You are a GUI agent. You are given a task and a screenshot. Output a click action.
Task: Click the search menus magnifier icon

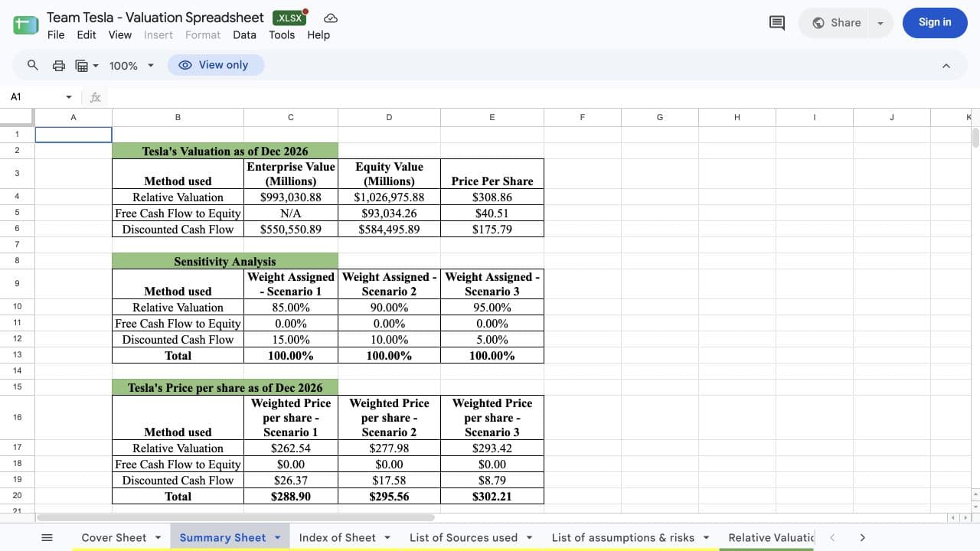tap(33, 65)
